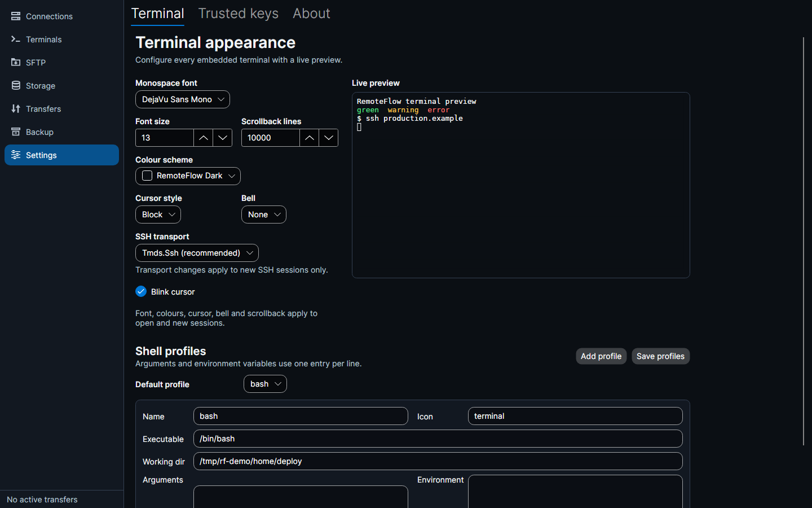Click 'warning' text in live preview
812x508 pixels.
click(403, 110)
